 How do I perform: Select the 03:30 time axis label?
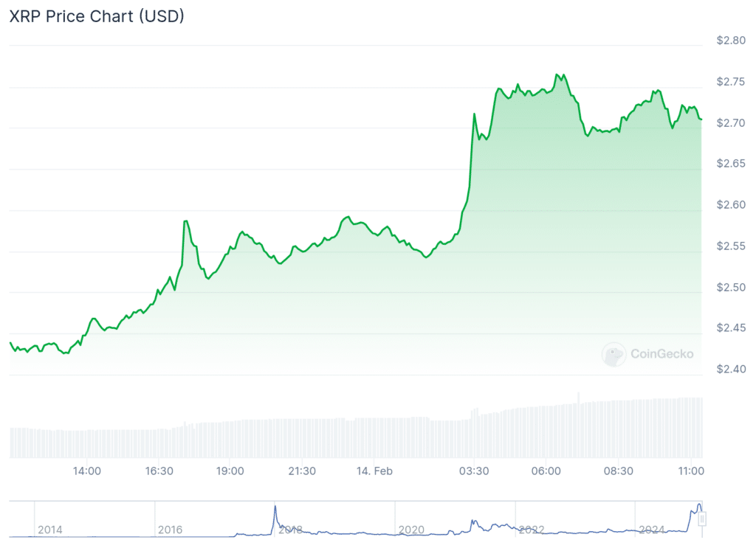(474, 471)
